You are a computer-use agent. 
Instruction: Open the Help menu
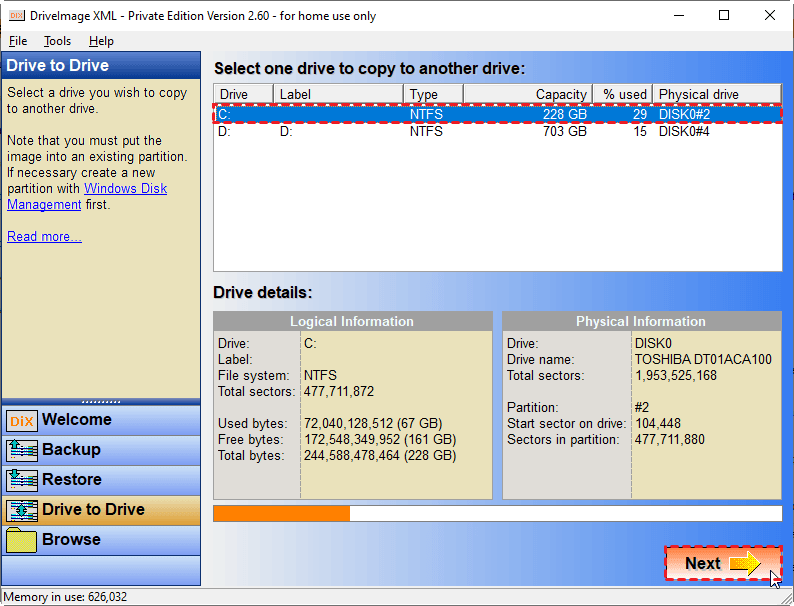click(101, 41)
